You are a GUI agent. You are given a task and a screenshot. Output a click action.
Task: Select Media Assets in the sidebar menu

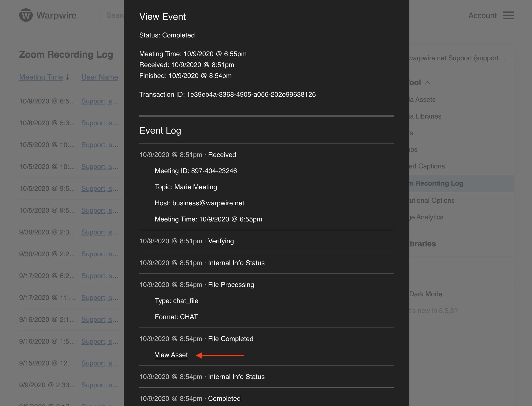click(422, 100)
